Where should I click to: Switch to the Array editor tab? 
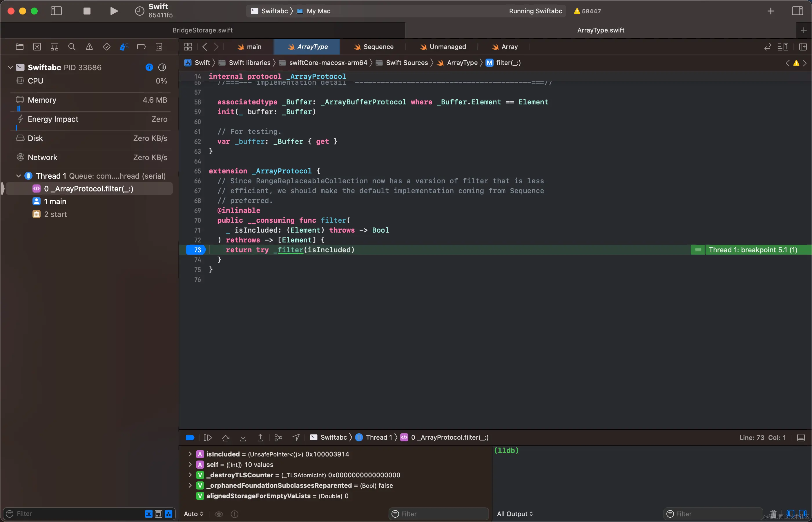505,47
